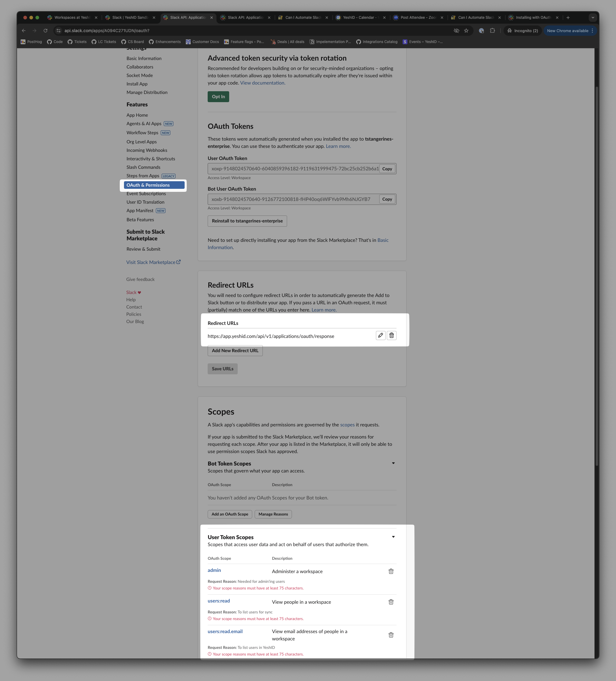This screenshot has width=616, height=681.
Task: Open the scopes link in Scopes description
Action: [347, 425]
